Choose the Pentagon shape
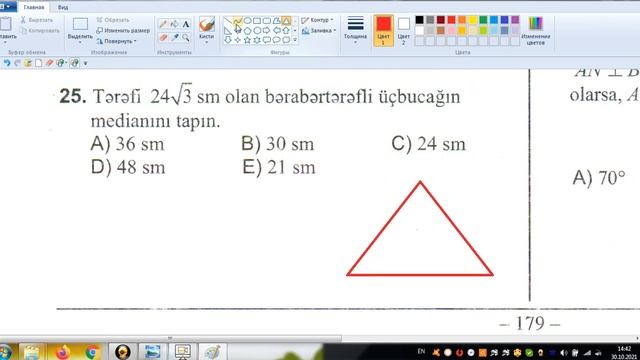 [247, 31]
